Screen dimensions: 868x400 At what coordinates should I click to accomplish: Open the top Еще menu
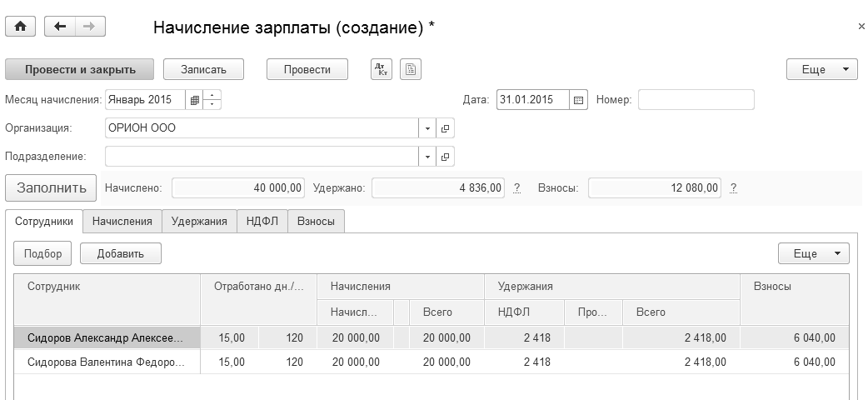(x=821, y=69)
